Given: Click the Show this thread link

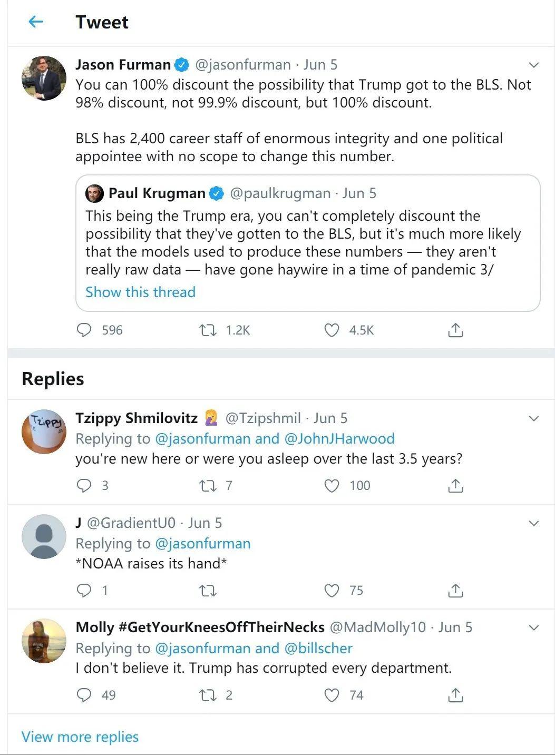Looking at the screenshot, I should point(140,292).
